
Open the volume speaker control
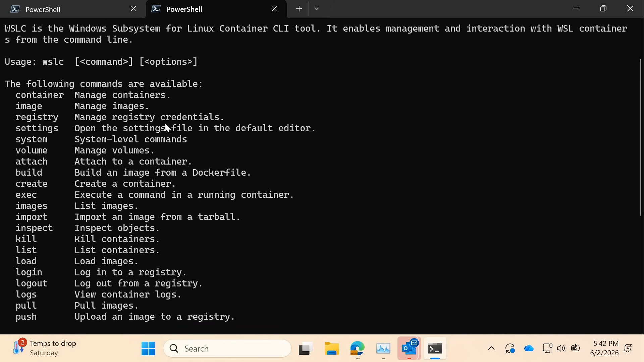[561, 348]
